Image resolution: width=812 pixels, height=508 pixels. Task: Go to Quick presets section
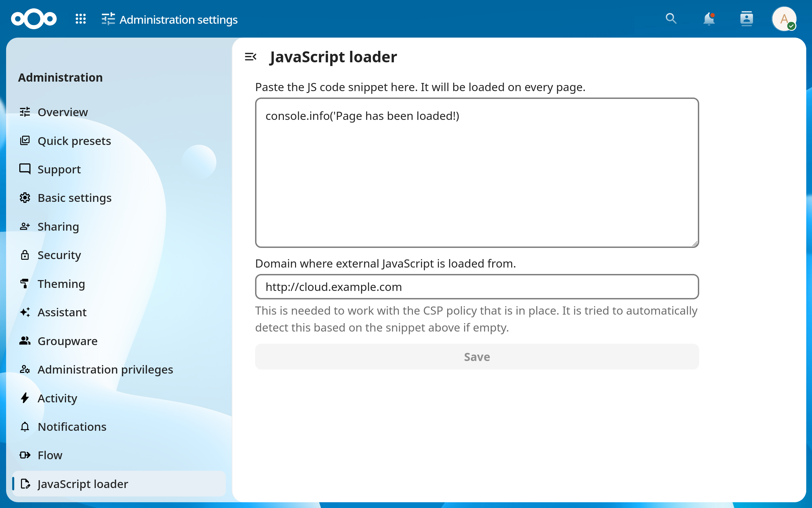tap(119, 141)
